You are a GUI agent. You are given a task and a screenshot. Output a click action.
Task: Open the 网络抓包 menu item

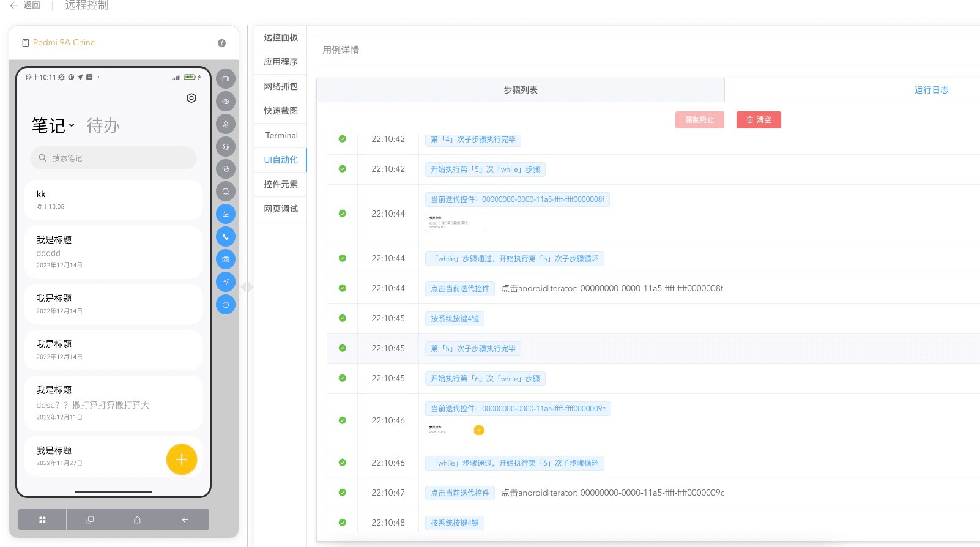coord(281,86)
